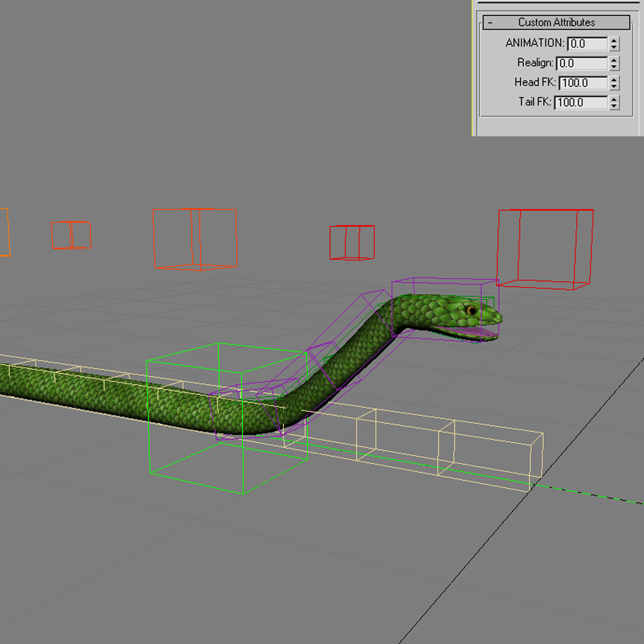644x644 pixels.
Task: Decrement the Tail FK spinner
Action: (x=614, y=106)
